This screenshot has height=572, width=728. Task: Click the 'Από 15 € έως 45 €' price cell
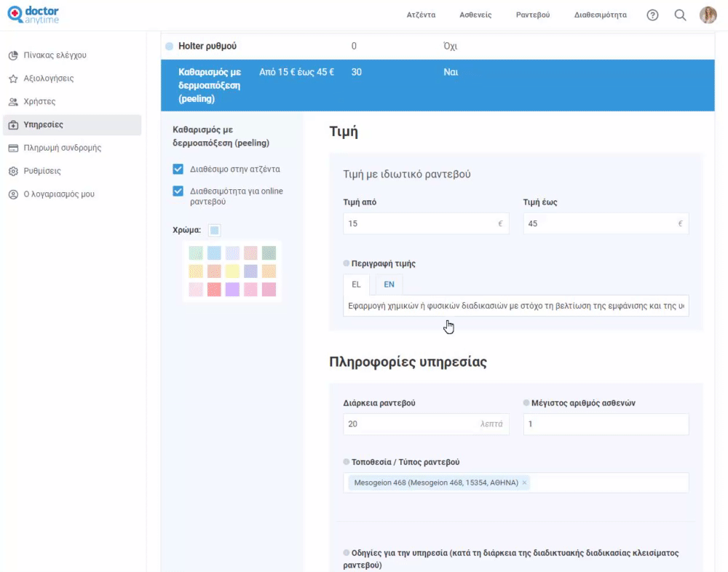tap(296, 72)
